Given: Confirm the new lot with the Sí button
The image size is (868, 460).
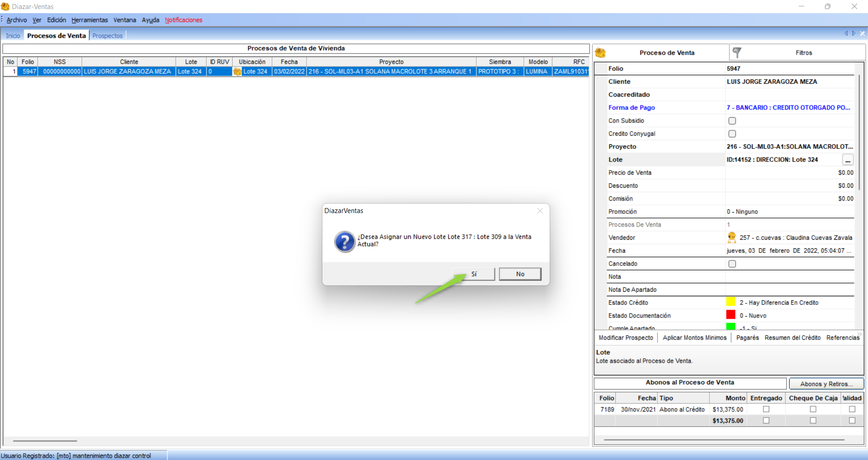Looking at the screenshot, I should click(x=474, y=274).
